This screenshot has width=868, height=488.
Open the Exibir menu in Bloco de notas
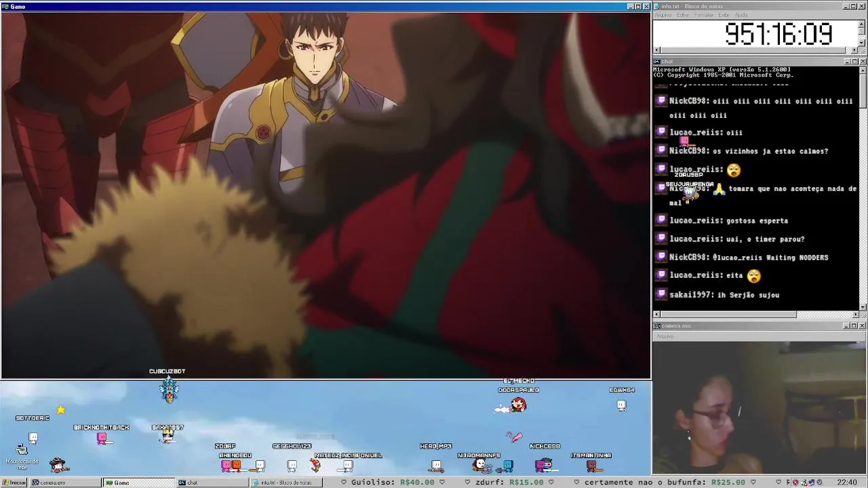(724, 15)
